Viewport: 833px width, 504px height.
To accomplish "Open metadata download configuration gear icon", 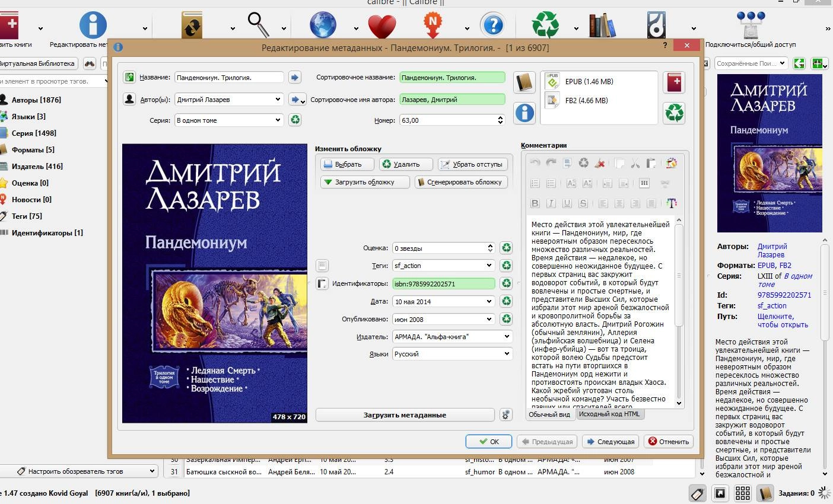I will click(505, 415).
